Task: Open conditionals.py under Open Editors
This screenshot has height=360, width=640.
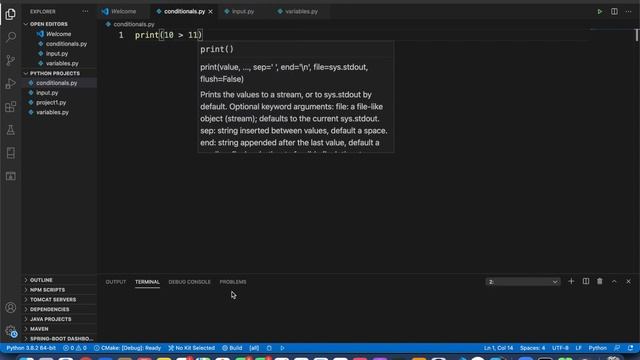Action: 66,44
